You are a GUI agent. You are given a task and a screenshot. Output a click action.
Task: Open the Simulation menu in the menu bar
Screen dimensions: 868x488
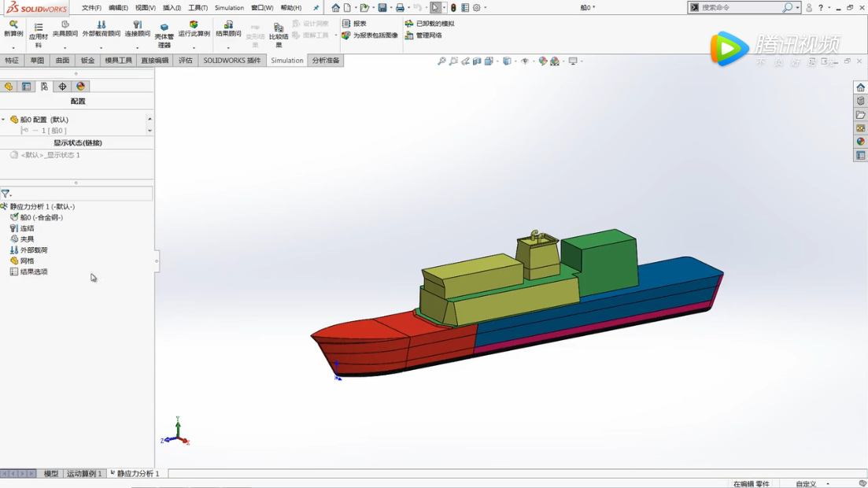229,8
